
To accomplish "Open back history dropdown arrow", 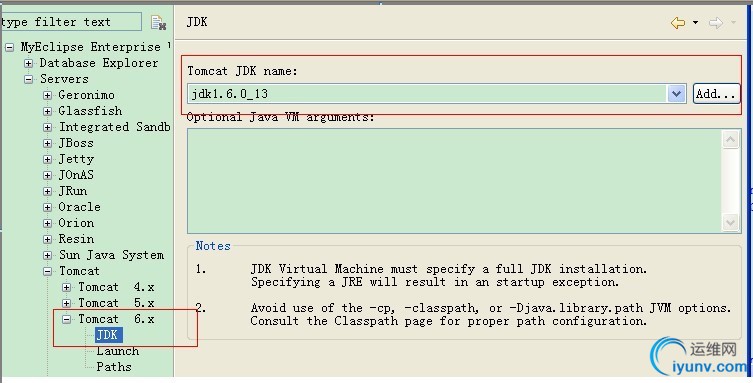I will click(695, 23).
